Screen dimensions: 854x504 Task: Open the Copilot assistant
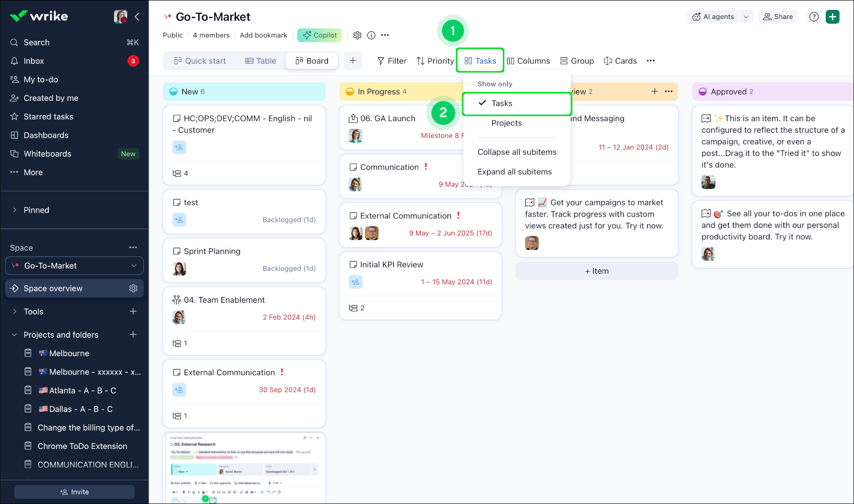319,35
